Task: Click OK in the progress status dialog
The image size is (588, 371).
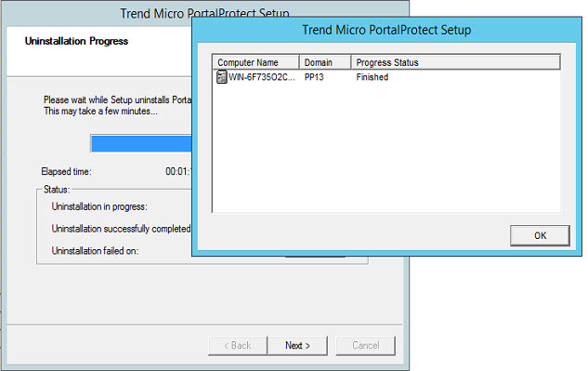Action: 540,235
